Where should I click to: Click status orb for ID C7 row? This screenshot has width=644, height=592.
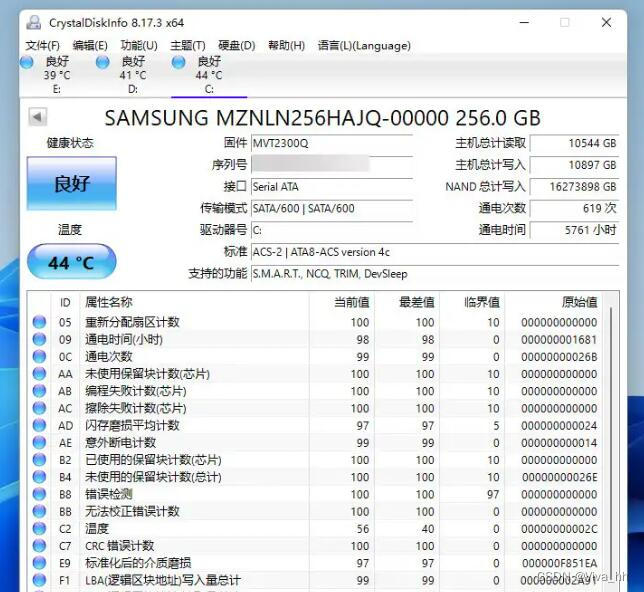click(x=39, y=546)
